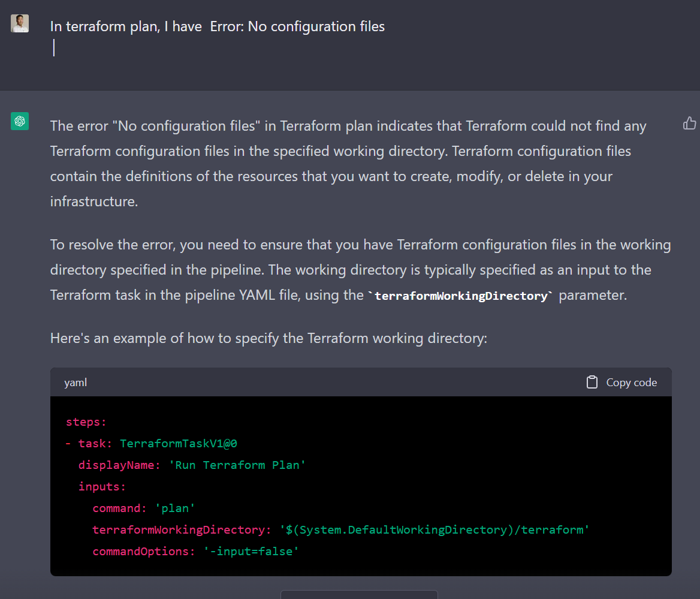Click the user profile avatar
700x599 pixels.
coord(20,23)
